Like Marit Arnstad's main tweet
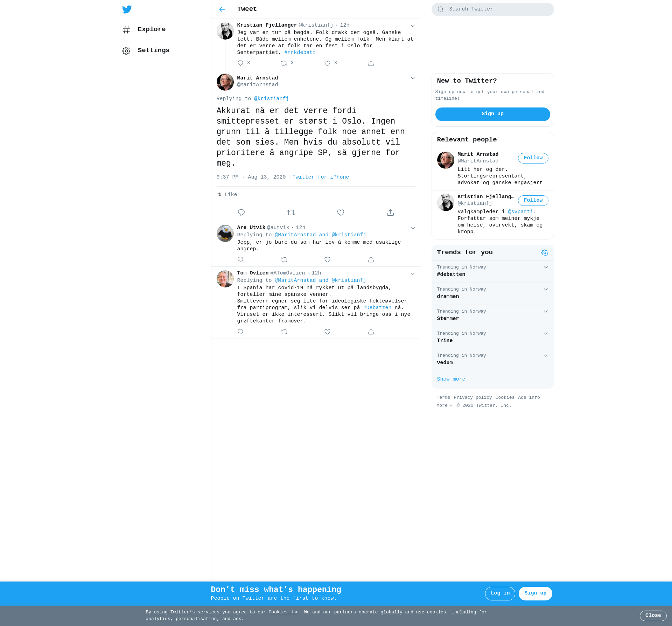672x626 pixels. [x=341, y=213]
